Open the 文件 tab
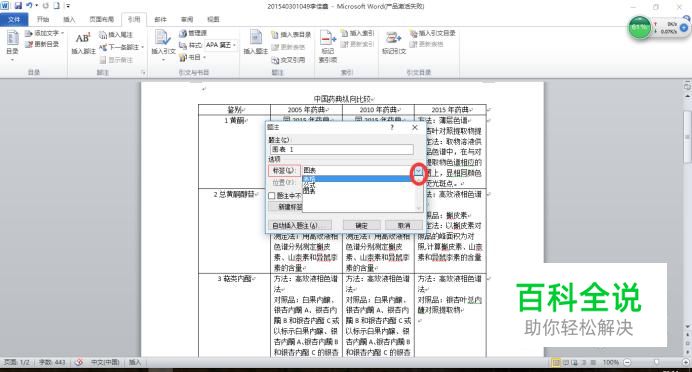 pyautogui.click(x=14, y=19)
